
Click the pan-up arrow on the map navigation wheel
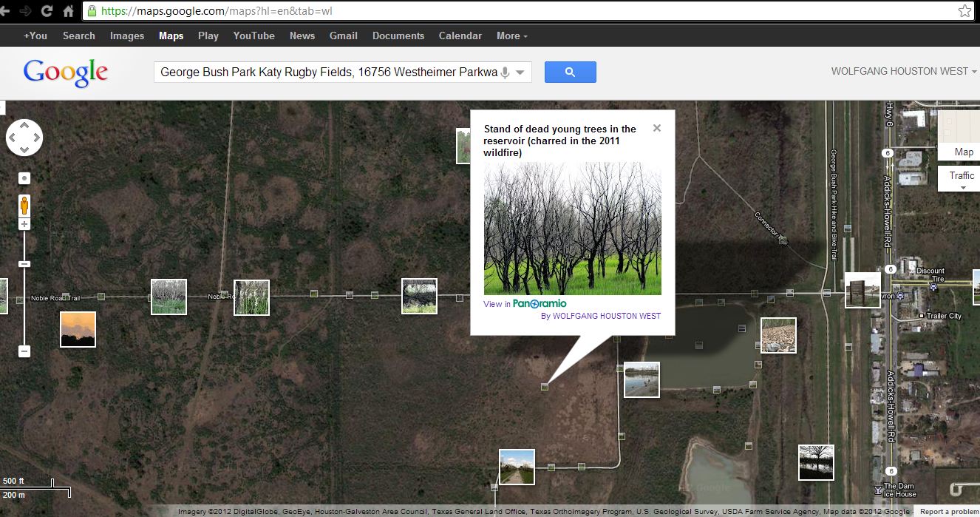[x=24, y=124]
